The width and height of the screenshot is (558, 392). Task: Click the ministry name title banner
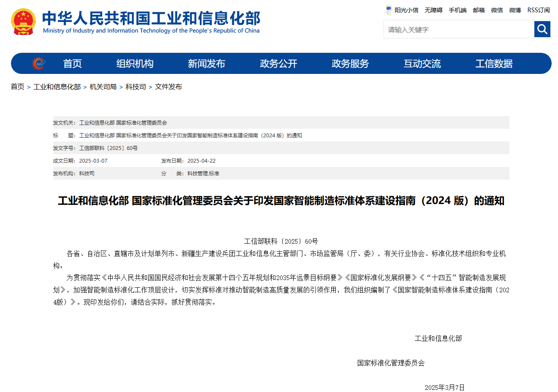click(151, 18)
